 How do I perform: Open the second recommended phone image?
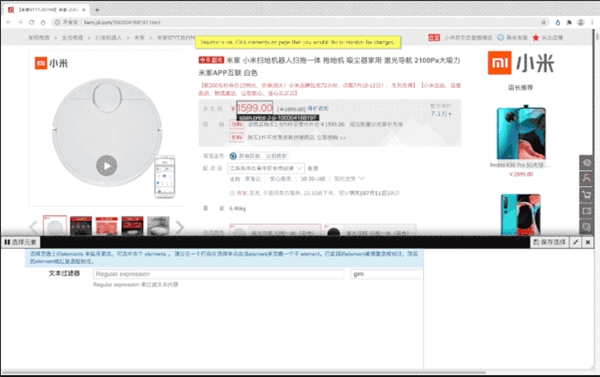coord(521,214)
